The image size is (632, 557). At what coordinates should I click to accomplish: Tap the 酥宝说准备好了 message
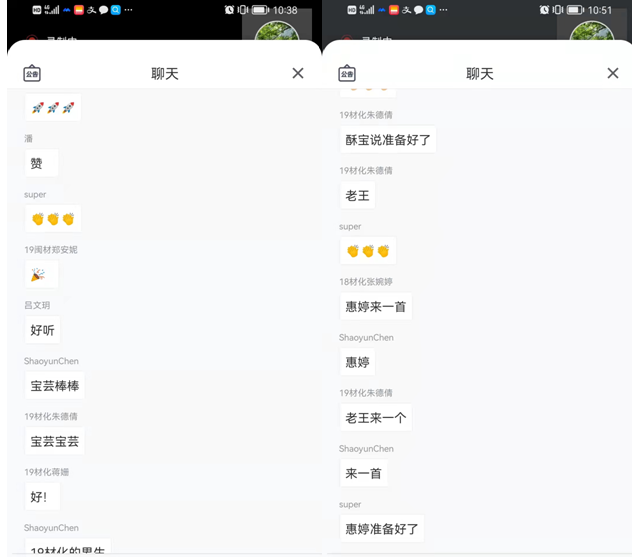click(x=388, y=140)
